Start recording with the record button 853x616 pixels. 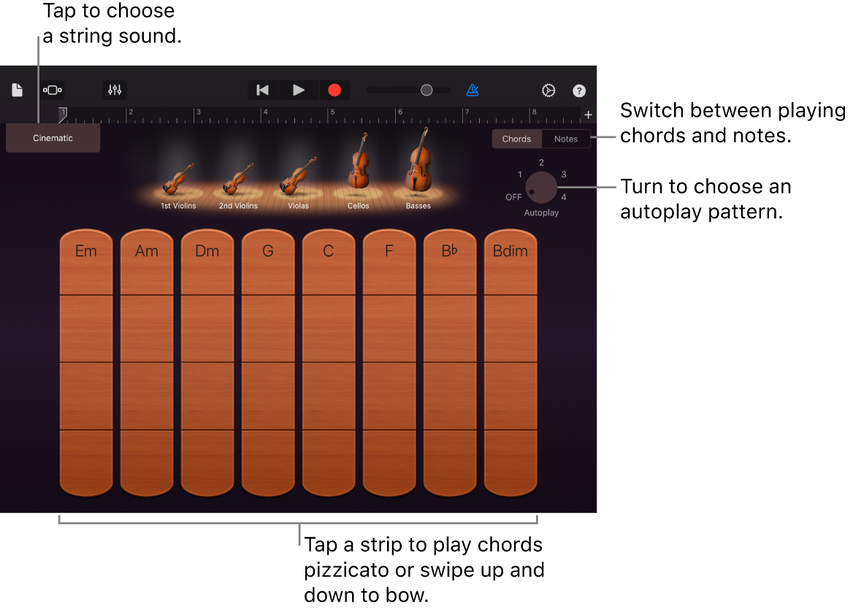point(334,90)
